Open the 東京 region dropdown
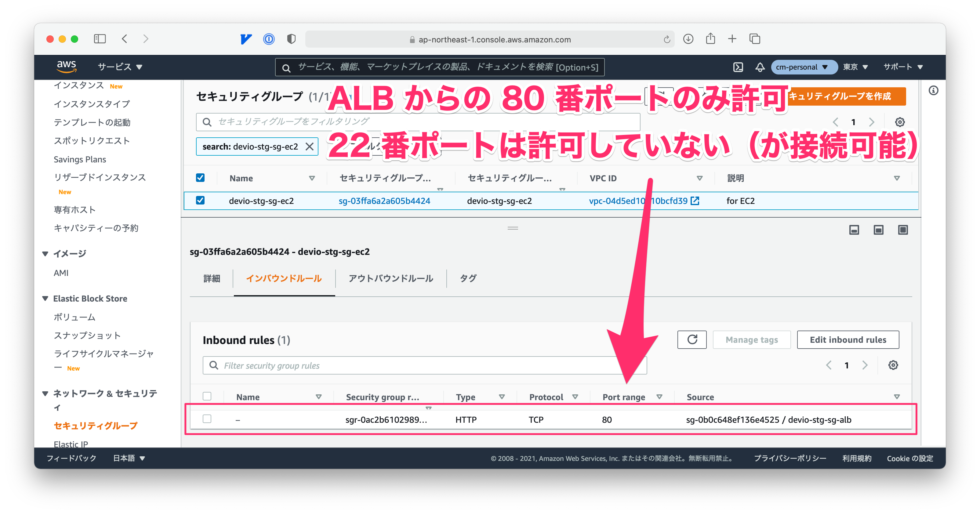The width and height of the screenshot is (980, 514). tap(855, 67)
